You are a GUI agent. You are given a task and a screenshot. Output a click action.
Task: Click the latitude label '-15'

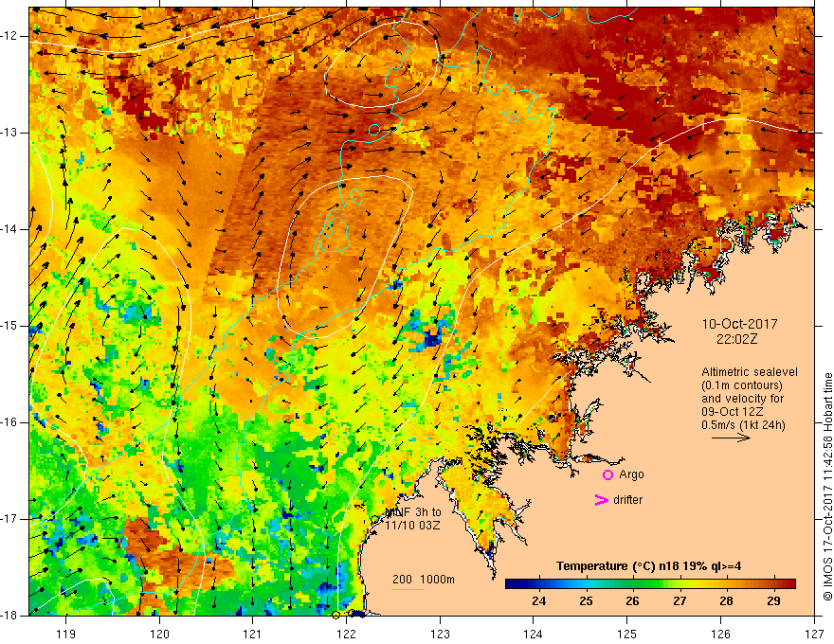click(x=10, y=326)
